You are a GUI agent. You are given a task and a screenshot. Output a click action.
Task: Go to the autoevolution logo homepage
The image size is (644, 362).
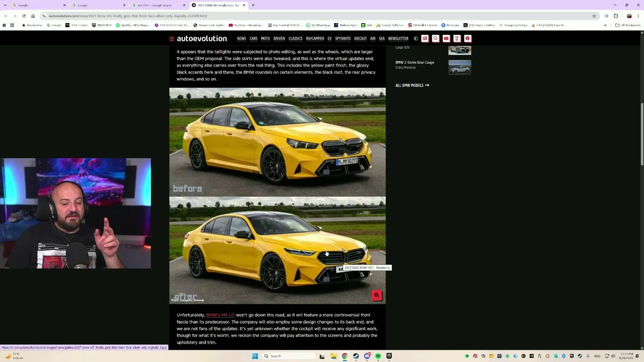tap(202, 39)
